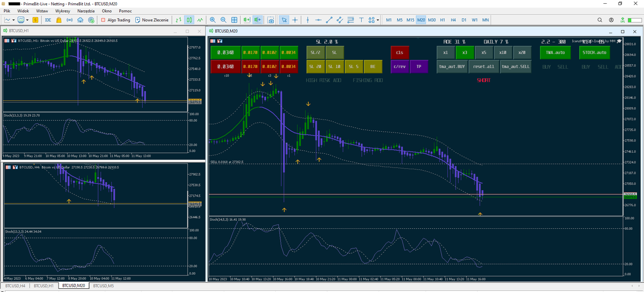The height and width of the screenshot is (292, 644).
Task: Select the vertical line drawing tool
Action: pyautogui.click(x=308, y=20)
